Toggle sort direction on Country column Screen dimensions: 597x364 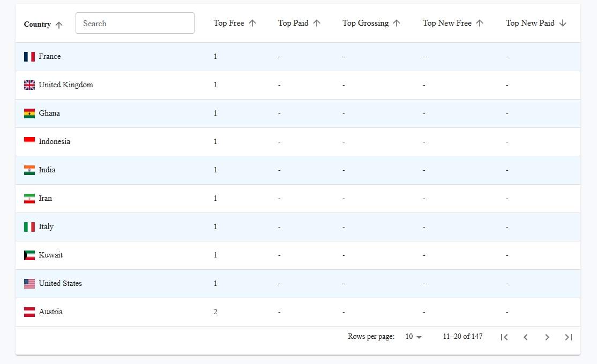coord(59,24)
